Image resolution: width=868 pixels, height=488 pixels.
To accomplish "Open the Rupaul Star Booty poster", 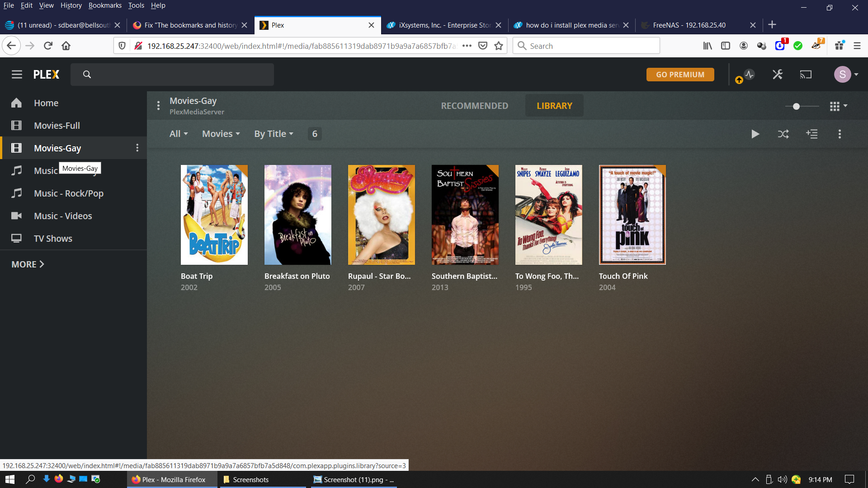I will (382, 215).
